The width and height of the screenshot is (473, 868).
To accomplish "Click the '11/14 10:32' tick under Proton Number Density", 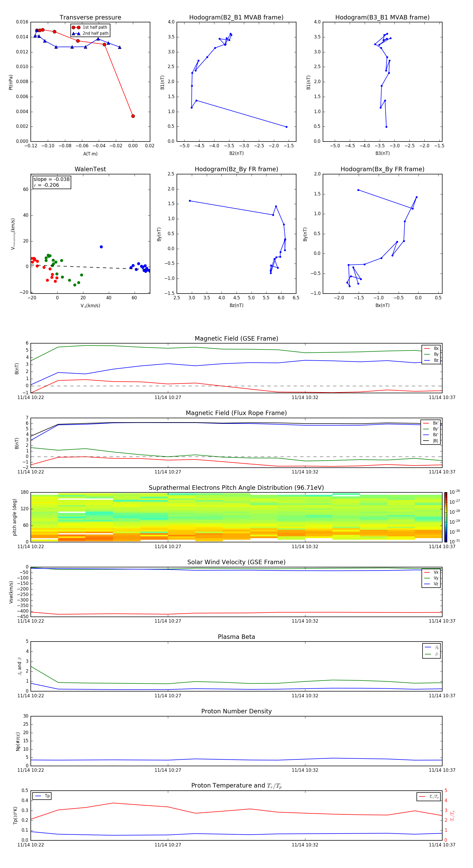I will pos(305,770).
